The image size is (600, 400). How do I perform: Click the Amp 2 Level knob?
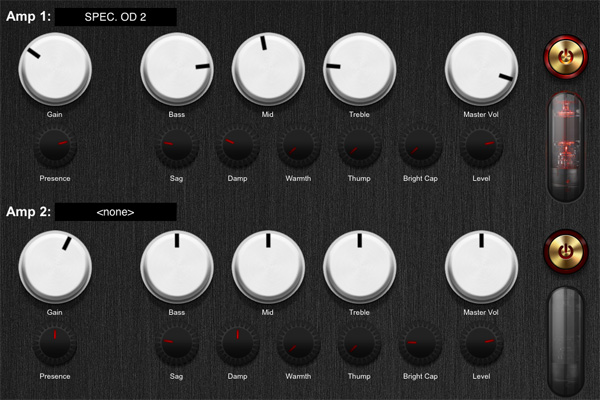(x=481, y=345)
